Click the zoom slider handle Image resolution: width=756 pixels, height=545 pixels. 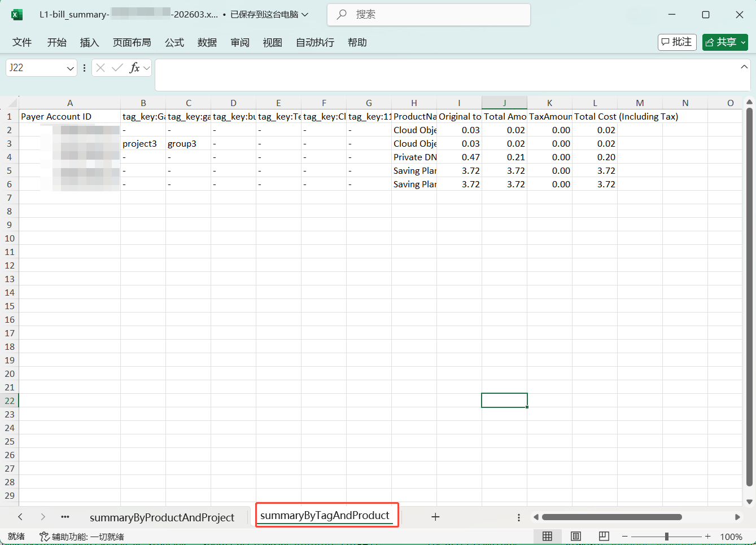click(667, 537)
